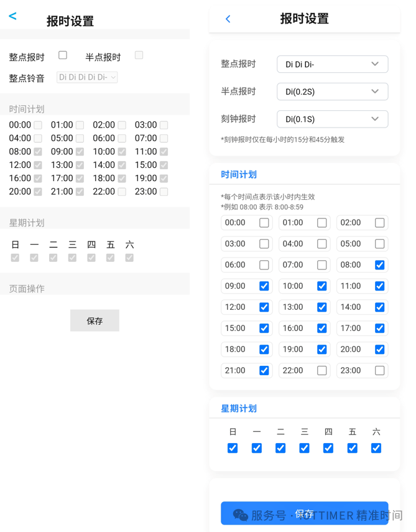Image resolution: width=416 pixels, height=532 pixels.
Task: Uncheck 14:00 box in right panel
Action: coord(380,307)
